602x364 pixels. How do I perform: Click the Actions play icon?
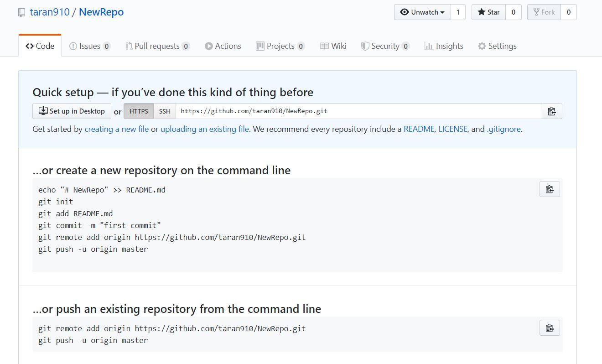tap(208, 46)
